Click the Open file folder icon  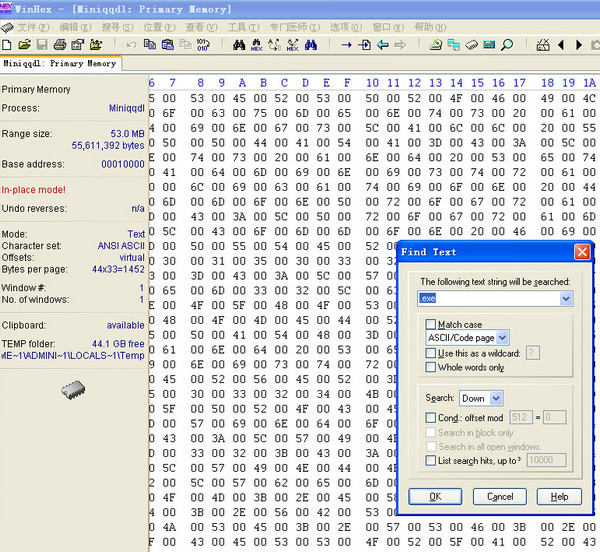tap(24, 45)
